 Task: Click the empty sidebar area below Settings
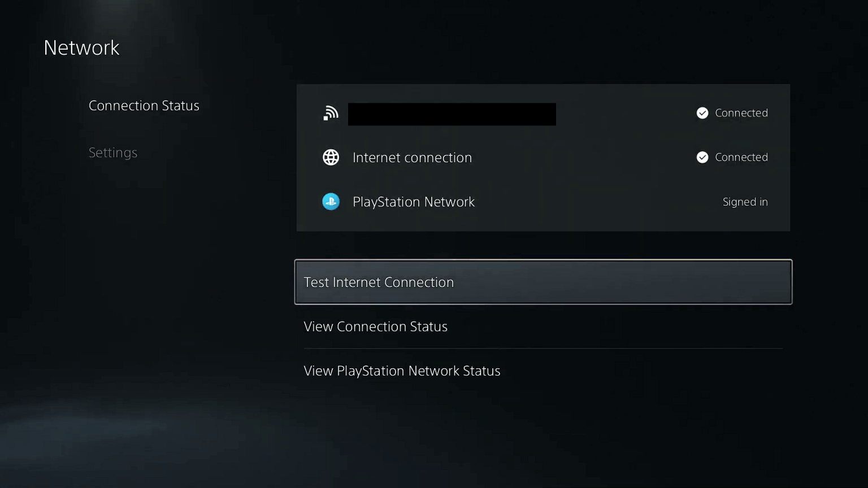(x=141, y=254)
